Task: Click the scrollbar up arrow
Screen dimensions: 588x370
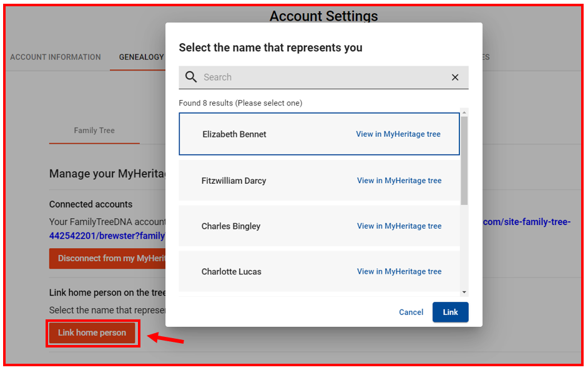Action: [x=464, y=112]
